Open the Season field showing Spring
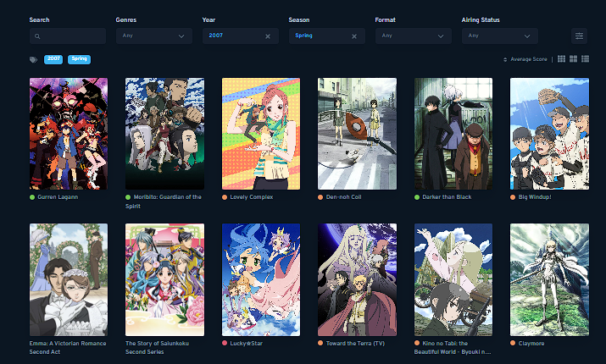This screenshot has width=606, height=364. (x=327, y=36)
